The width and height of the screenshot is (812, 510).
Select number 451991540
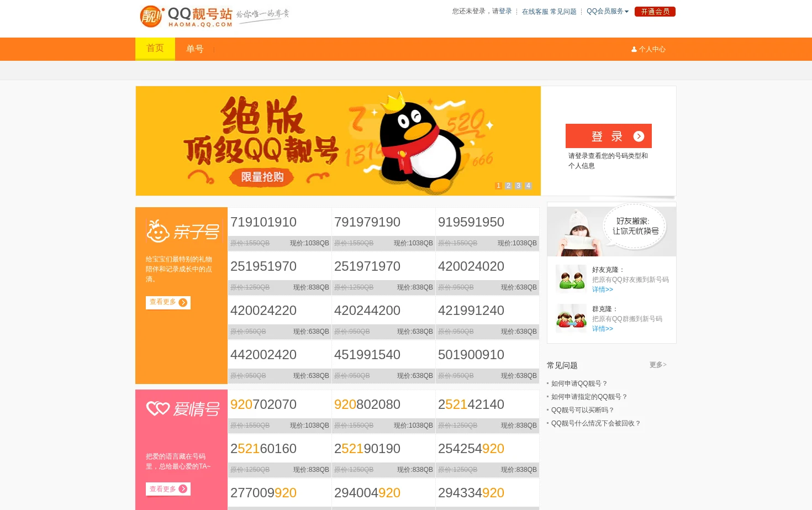pos(367,355)
